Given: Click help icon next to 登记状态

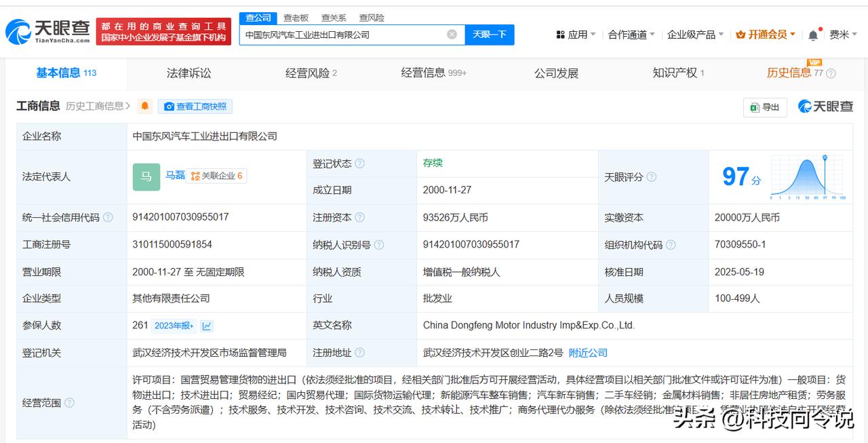Looking at the screenshot, I should 360,163.
